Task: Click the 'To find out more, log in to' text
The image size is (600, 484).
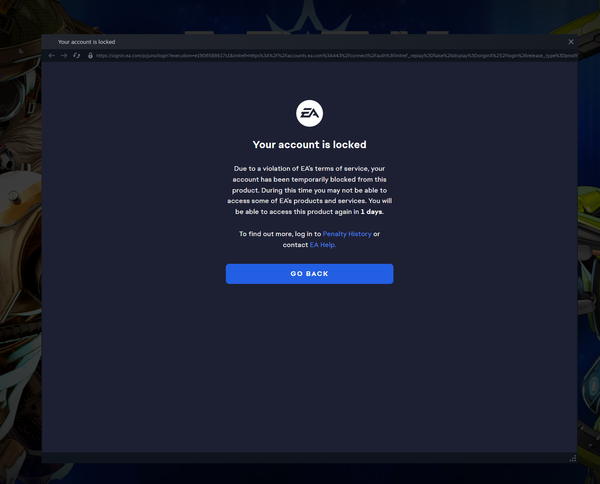Action: pos(280,234)
